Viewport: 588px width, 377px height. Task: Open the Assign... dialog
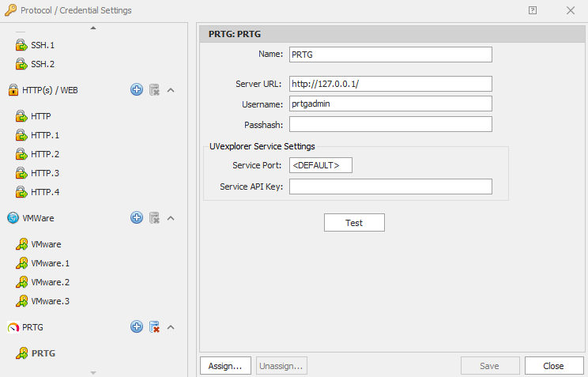point(225,366)
